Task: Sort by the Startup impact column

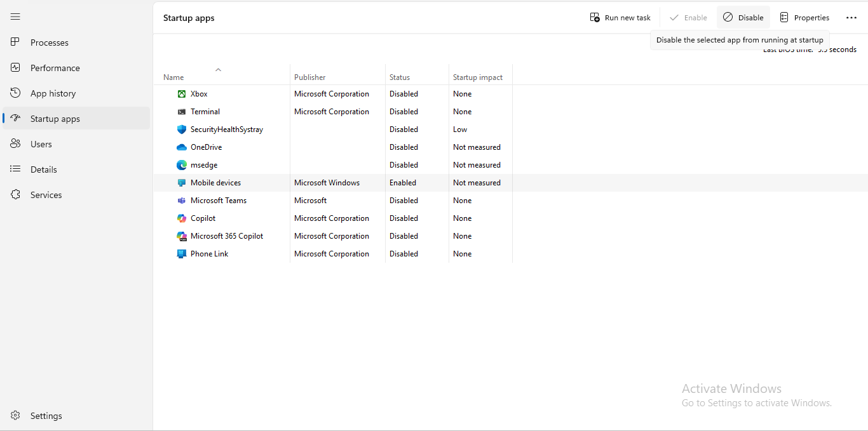Action: [477, 77]
